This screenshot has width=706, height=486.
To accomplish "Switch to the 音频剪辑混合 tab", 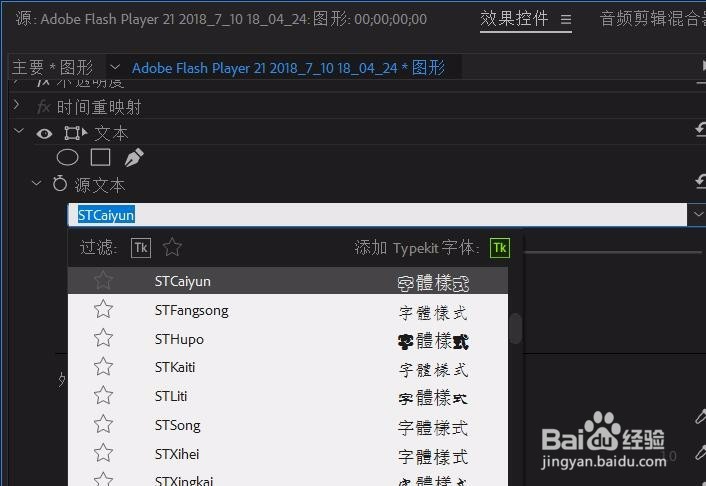I will click(652, 19).
